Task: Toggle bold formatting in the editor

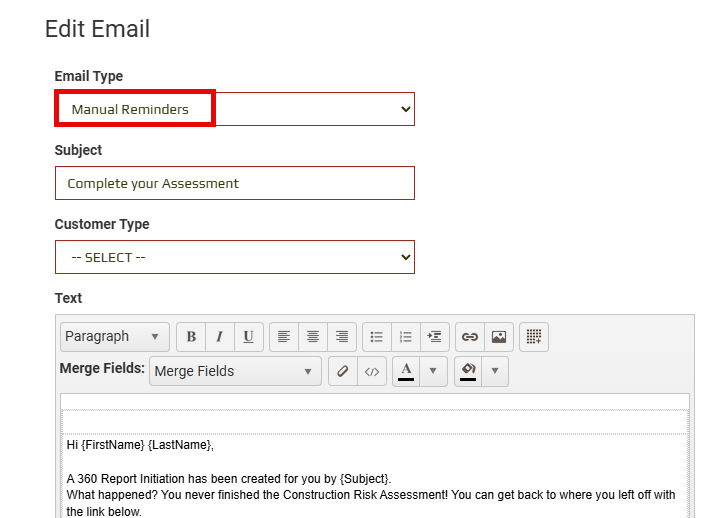Action: [x=191, y=337]
